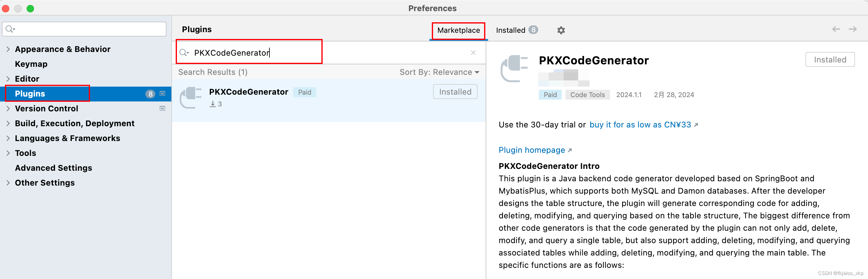Click the PKXCodeGenerator plug icon in results

click(191, 98)
